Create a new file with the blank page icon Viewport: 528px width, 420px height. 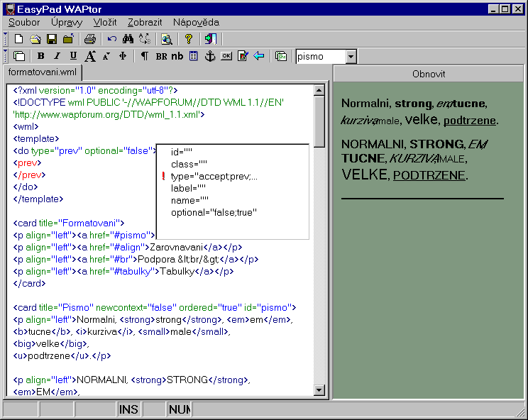(x=19, y=39)
